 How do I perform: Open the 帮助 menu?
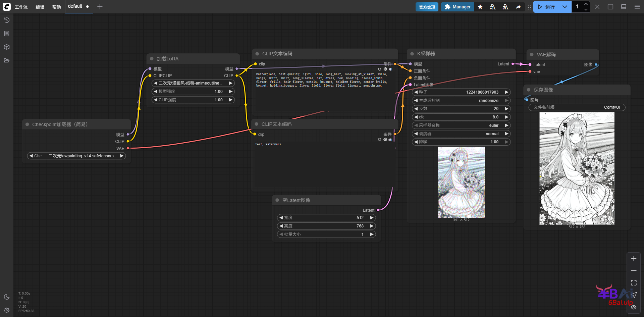coord(57,7)
